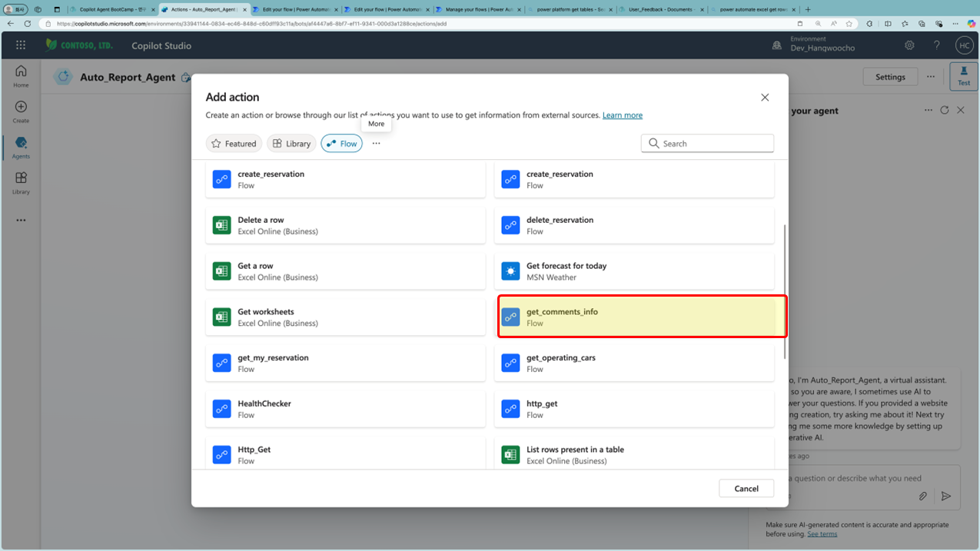
Task: Open the HC account avatar
Action: 964,45
